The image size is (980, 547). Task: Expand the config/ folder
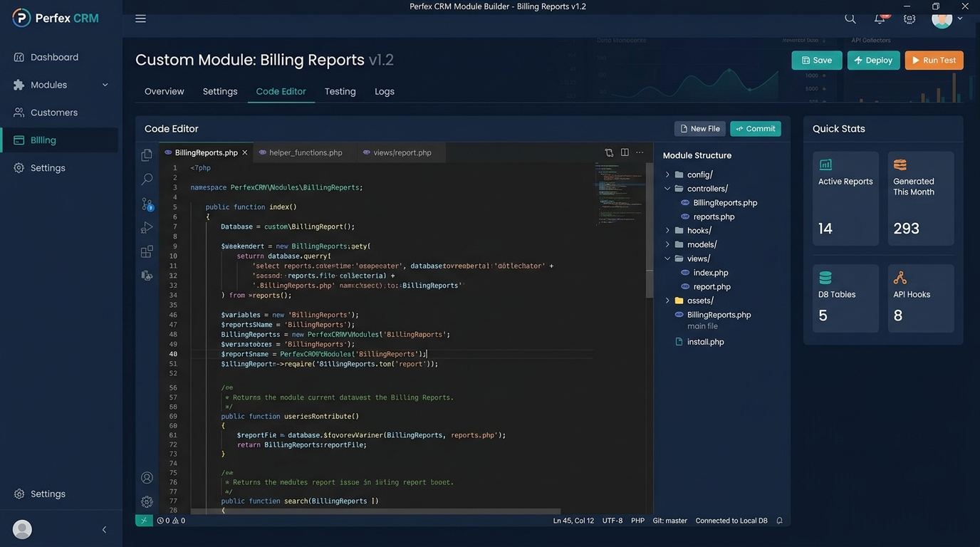click(x=667, y=174)
